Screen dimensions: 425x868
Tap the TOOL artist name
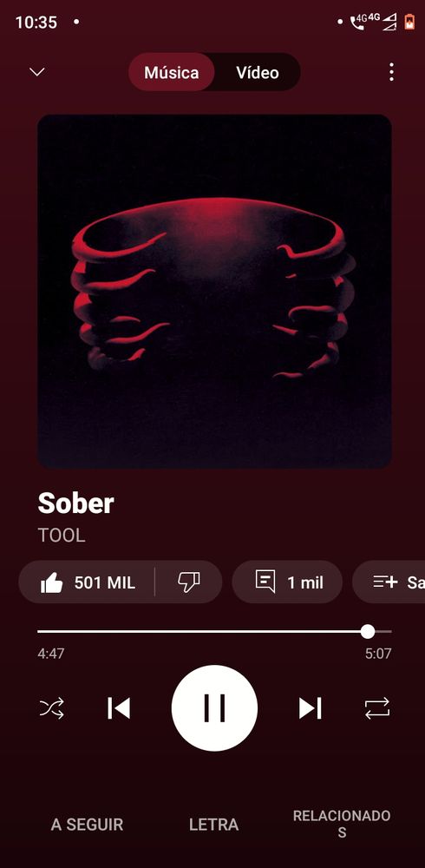pos(62,536)
